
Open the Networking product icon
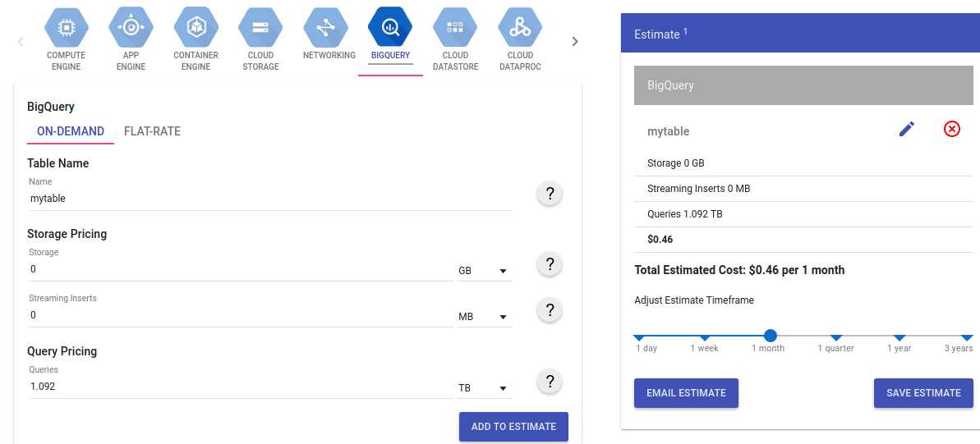click(325, 27)
